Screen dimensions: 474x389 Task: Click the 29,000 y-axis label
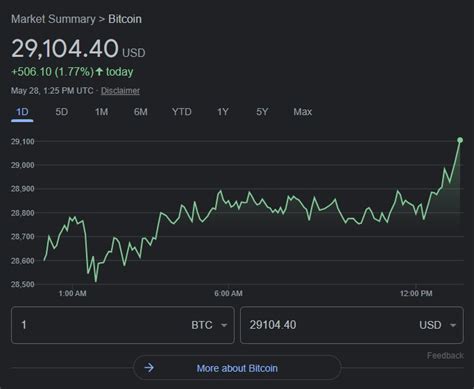23,165
